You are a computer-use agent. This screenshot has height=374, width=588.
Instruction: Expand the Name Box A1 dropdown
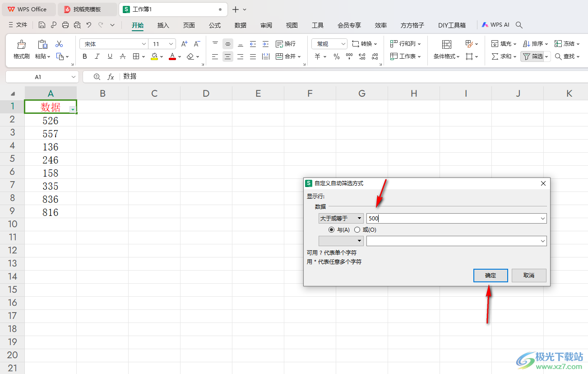(x=74, y=77)
